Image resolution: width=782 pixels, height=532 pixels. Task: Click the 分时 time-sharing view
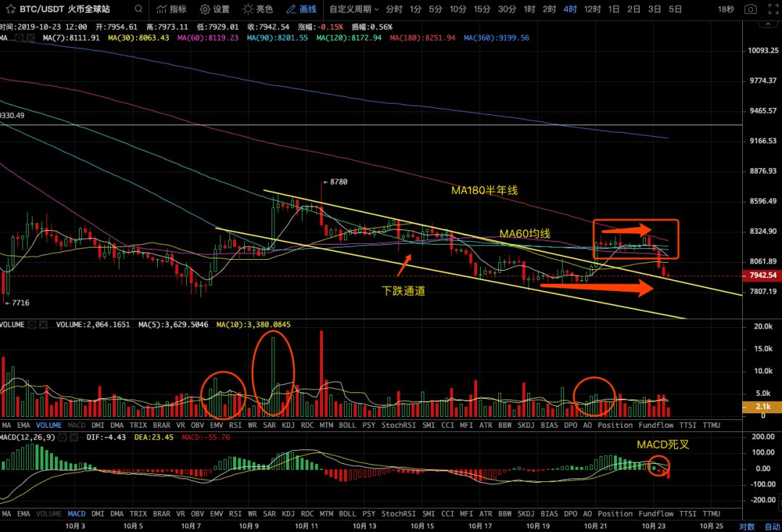(x=394, y=9)
